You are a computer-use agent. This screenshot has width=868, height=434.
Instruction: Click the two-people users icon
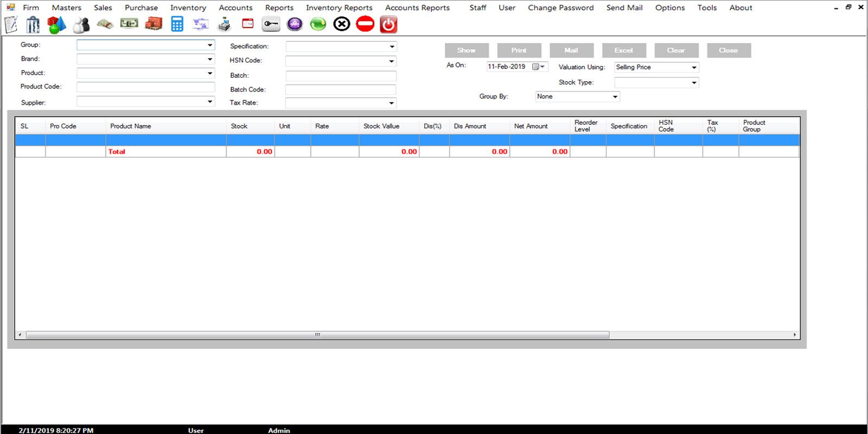(81, 25)
